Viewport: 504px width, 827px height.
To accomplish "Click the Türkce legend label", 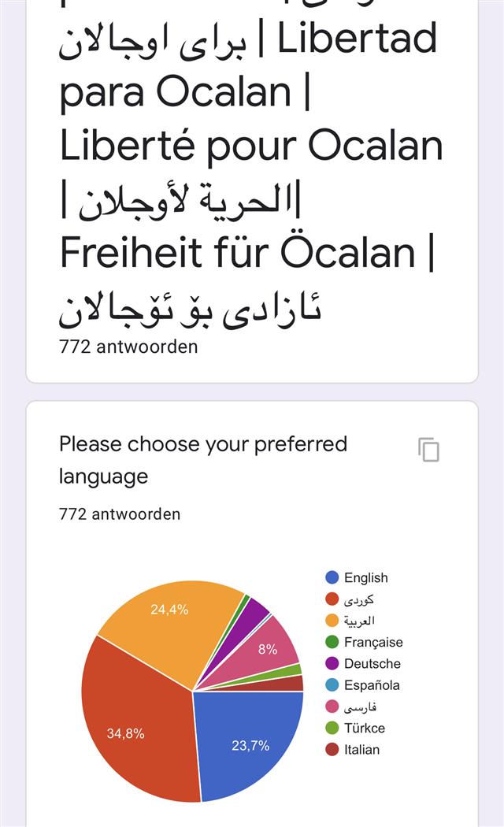I will 364,728.
